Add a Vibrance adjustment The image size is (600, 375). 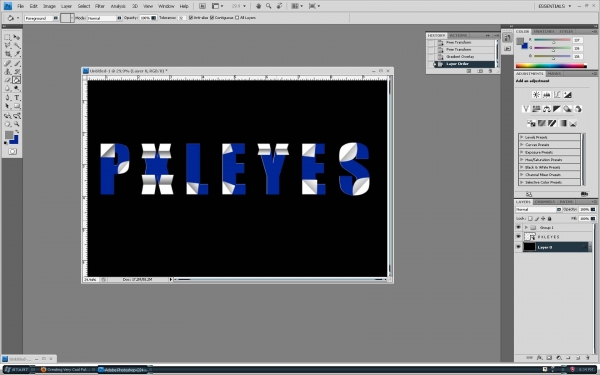click(x=526, y=109)
